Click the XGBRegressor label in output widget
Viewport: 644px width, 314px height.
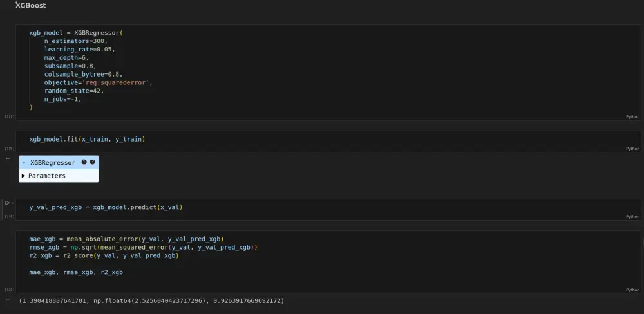coord(53,163)
